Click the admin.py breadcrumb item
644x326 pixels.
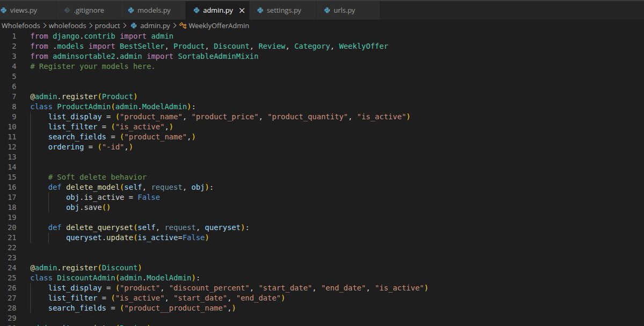[155, 25]
